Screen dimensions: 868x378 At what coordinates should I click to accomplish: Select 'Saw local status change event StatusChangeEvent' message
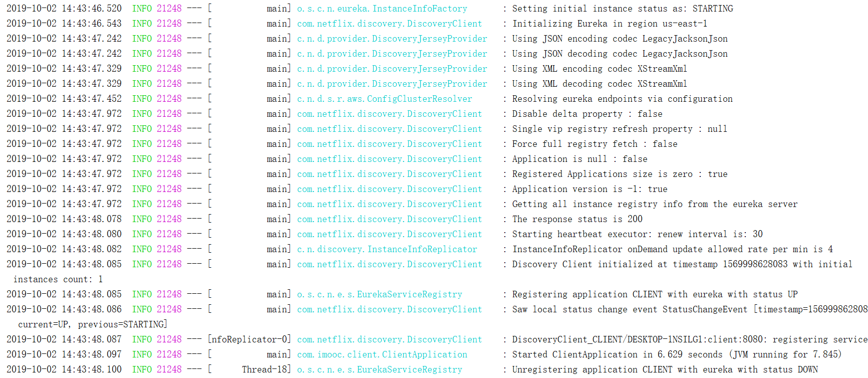690,309
